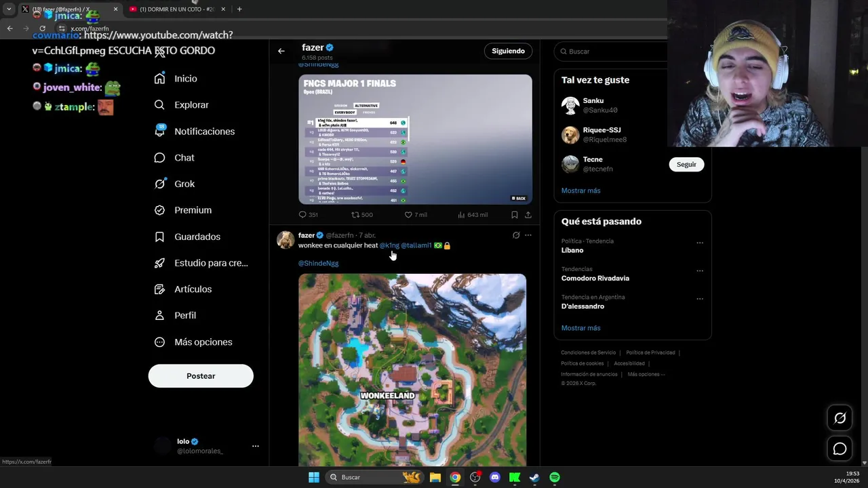Click the Siguiendo button on fazer profile
The height and width of the screenshot is (488, 868).
pyautogui.click(x=509, y=51)
